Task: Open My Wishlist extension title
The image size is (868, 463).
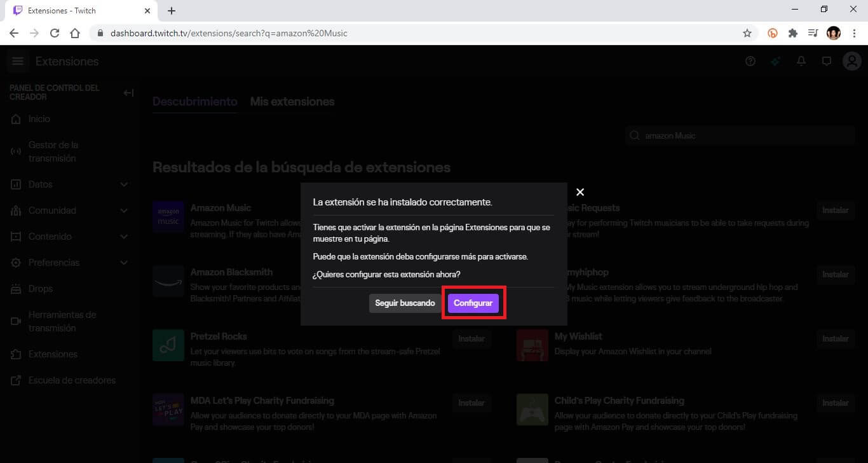Action: (x=578, y=336)
